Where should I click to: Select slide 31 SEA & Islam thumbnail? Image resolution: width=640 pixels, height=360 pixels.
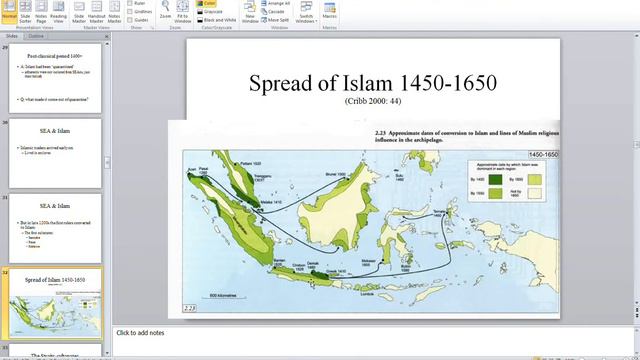55,229
